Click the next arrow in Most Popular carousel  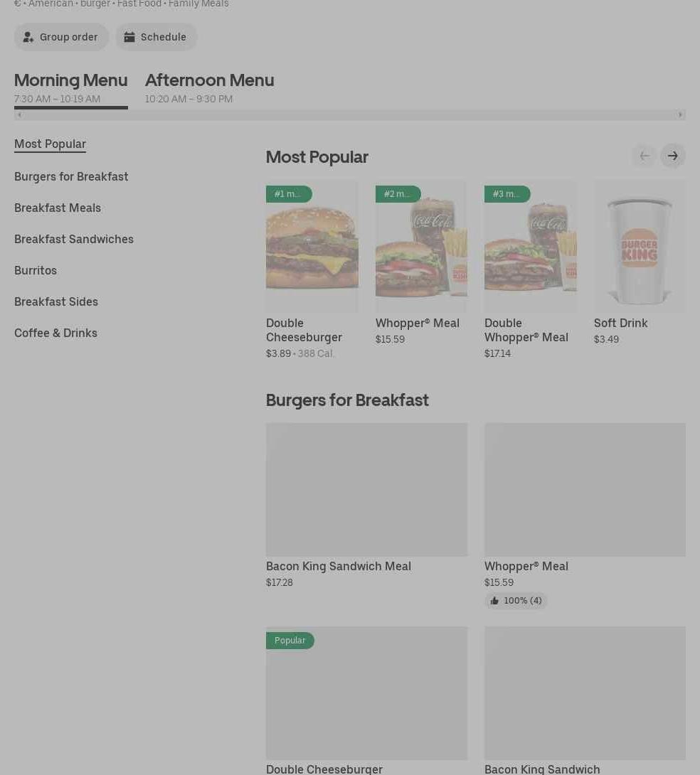pyautogui.click(x=672, y=156)
